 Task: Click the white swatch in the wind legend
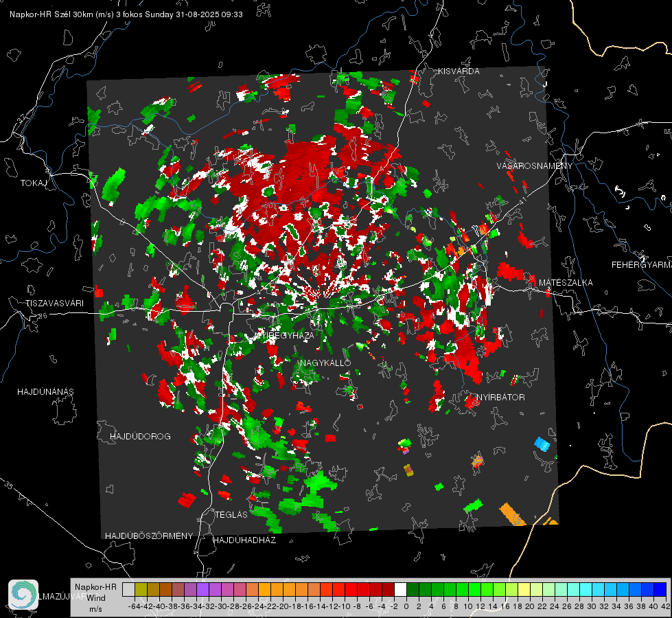pos(400,589)
